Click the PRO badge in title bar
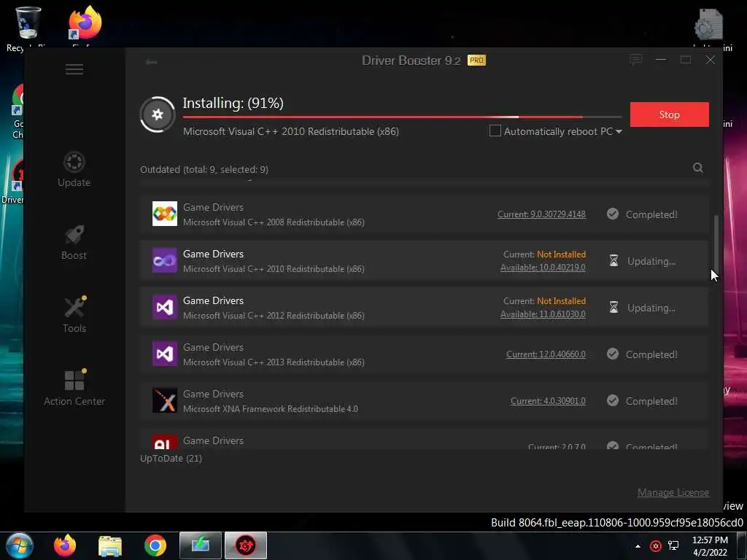 point(476,61)
